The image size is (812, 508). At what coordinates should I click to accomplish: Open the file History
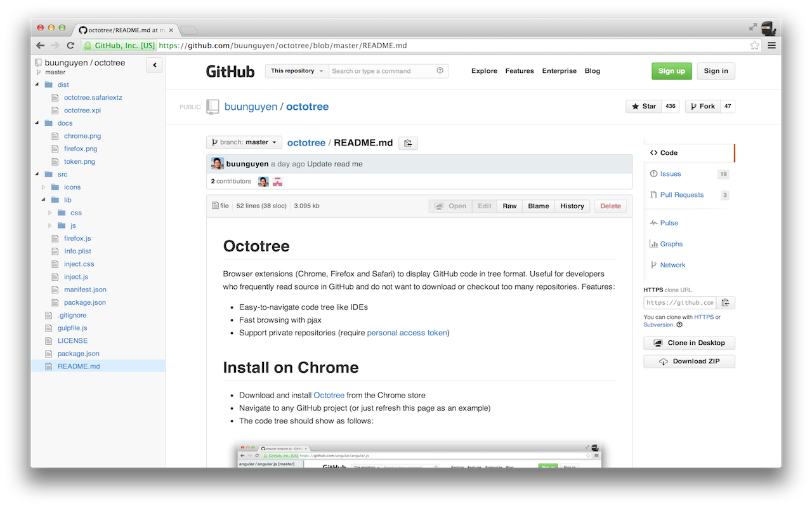point(572,206)
